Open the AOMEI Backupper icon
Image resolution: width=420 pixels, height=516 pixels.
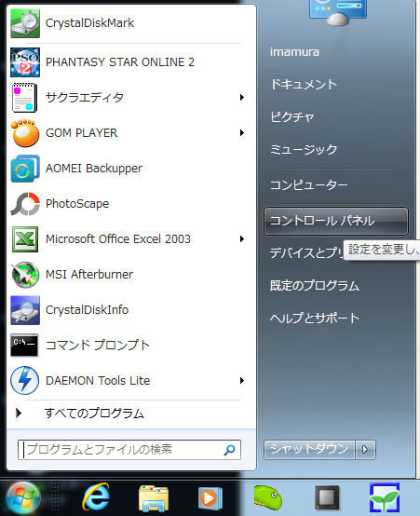click(25, 169)
